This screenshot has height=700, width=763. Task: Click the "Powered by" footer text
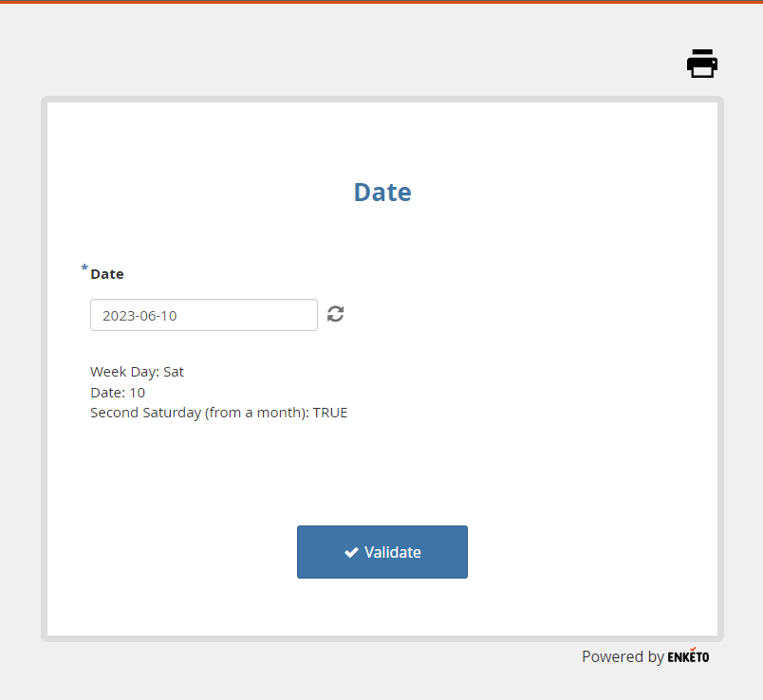(x=623, y=656)
